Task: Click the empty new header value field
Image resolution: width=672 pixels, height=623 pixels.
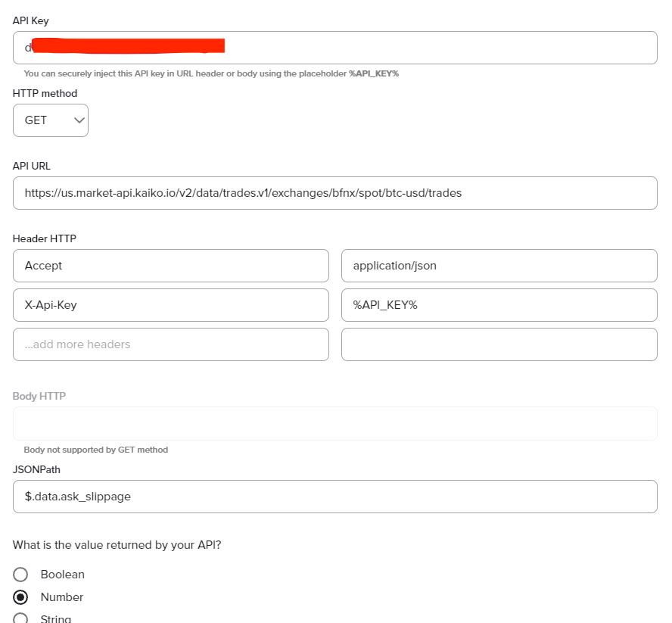Action: point(499,344)
